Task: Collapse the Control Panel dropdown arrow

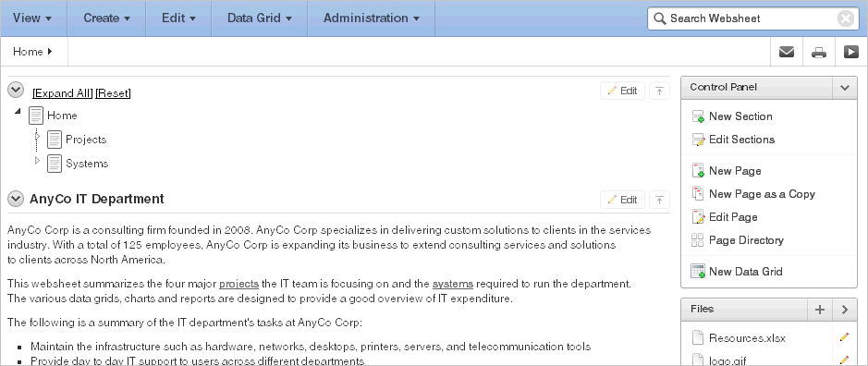Action: click(845, 88)
